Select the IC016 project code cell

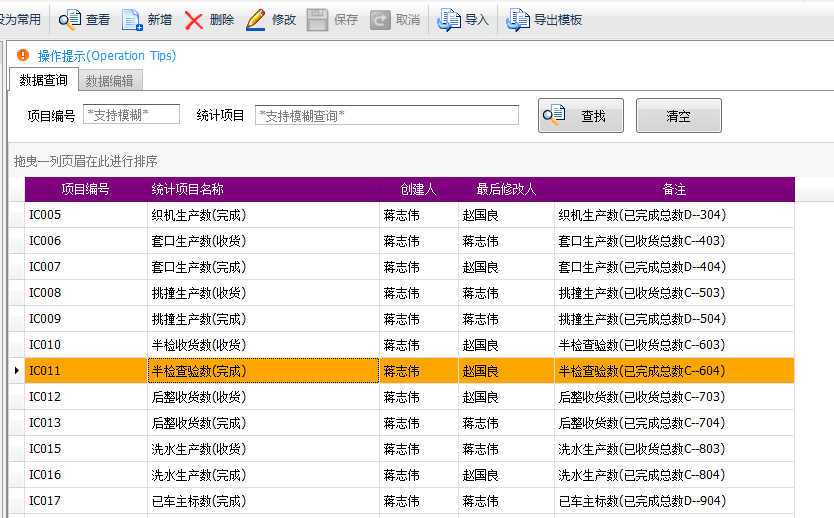coord(86,475)
